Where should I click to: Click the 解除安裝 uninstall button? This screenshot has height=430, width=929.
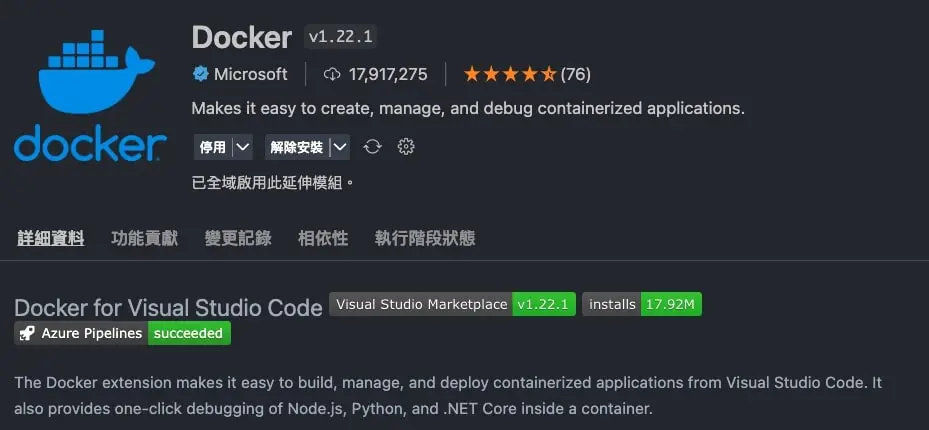click(296, 147)
